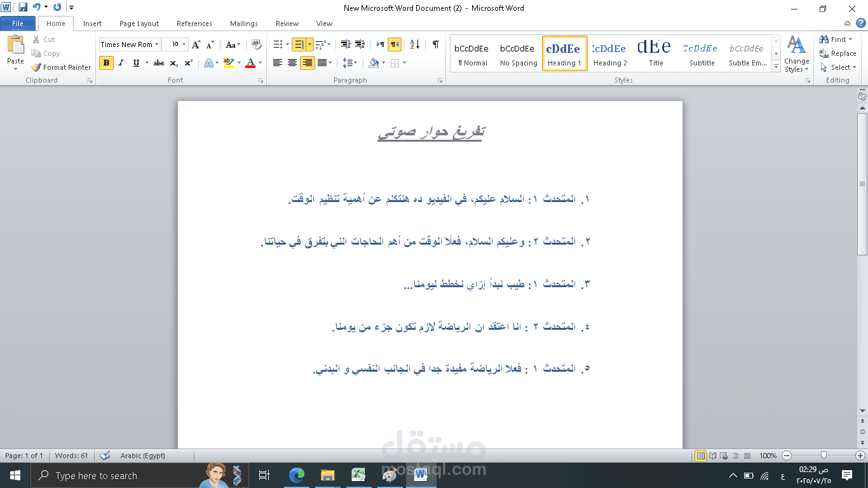Toggle Show/Hide paragraph marks
The width and height of the screenshot is (868, 488).
pyautogui.click(x=436, y=44)
